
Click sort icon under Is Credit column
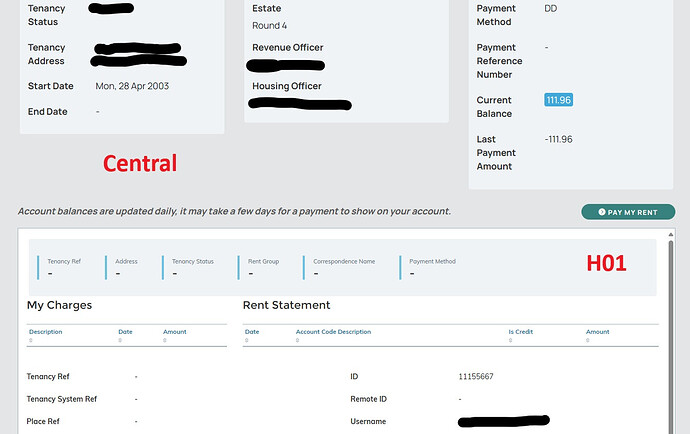(511, 340)
